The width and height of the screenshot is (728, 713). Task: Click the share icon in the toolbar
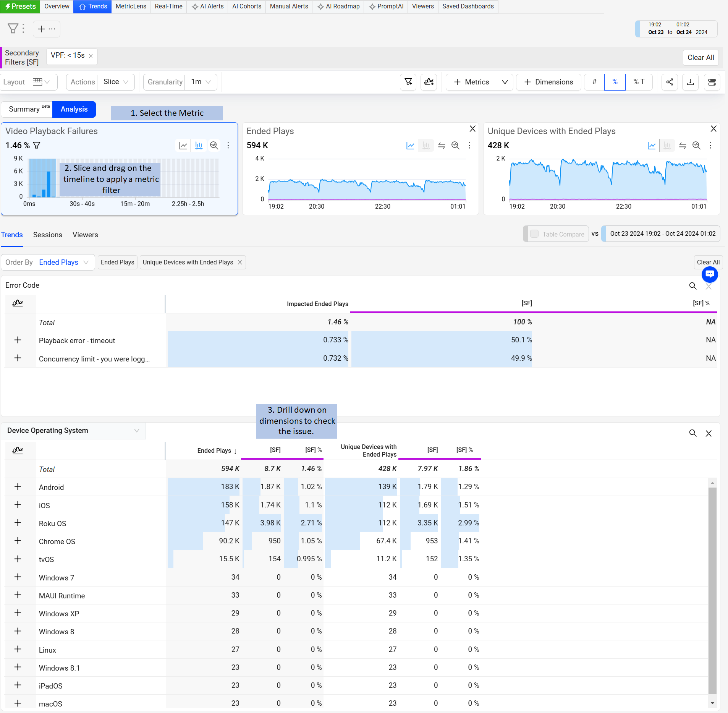tap(670, 82)
